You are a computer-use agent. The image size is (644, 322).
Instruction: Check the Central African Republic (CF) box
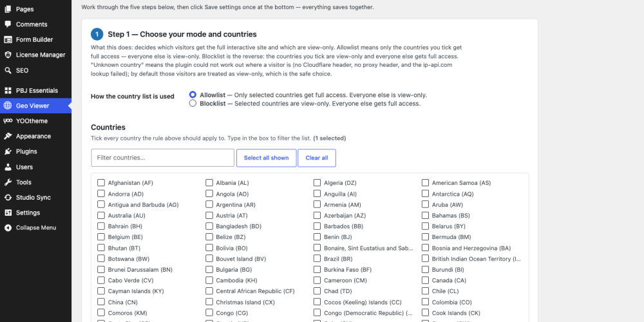(x=209, y=291)
